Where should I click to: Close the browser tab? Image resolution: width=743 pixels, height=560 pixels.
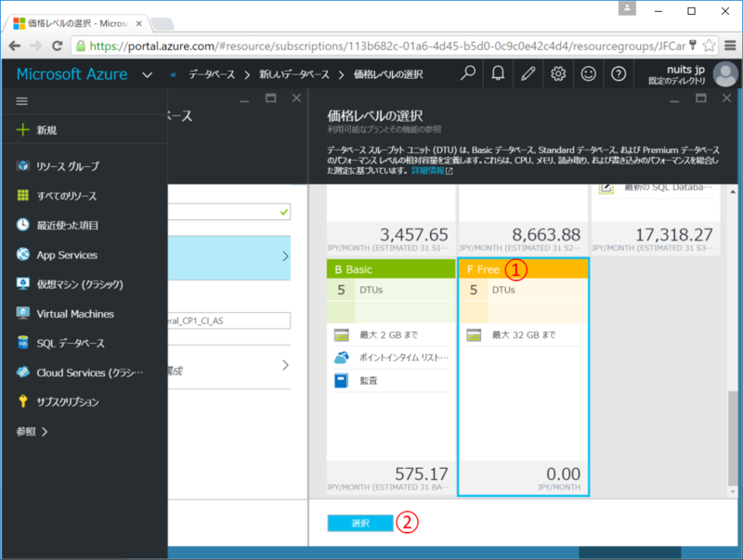coord(138,23)
